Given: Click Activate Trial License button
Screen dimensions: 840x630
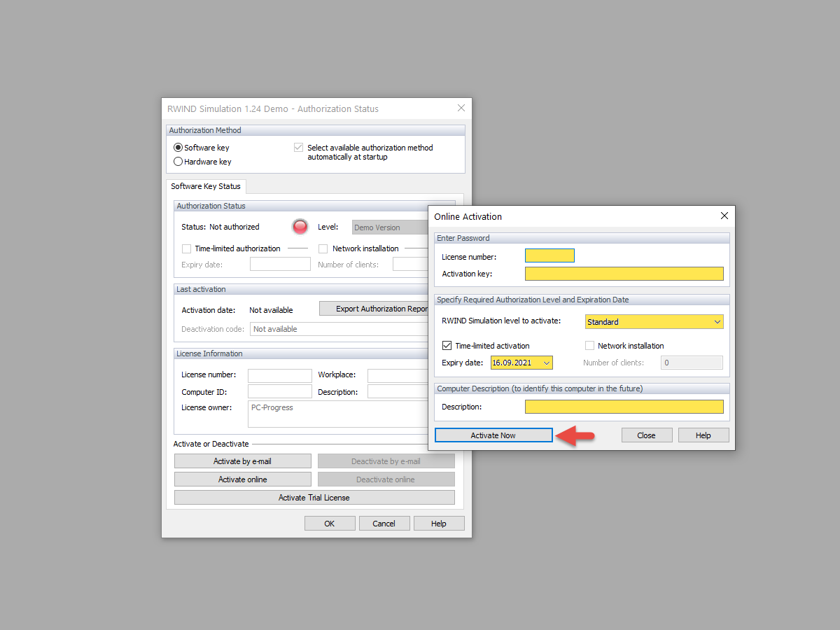Looking at the screenshot, I should [314, 498].
